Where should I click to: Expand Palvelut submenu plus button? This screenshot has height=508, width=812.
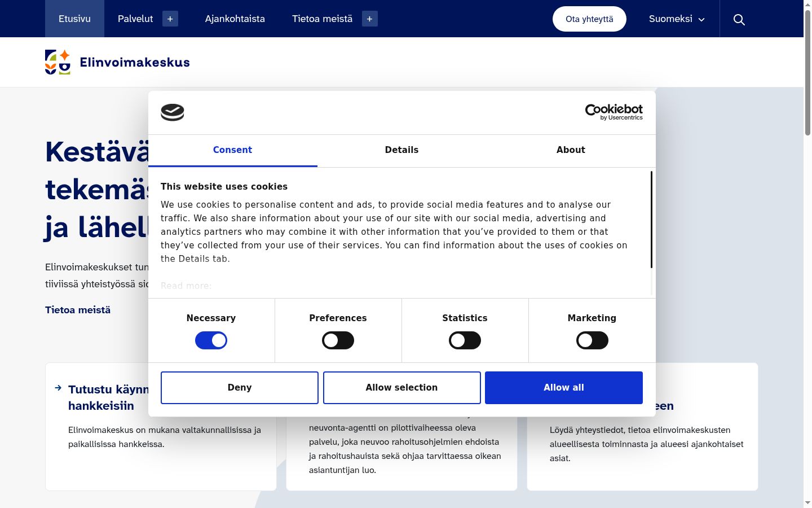170,19
